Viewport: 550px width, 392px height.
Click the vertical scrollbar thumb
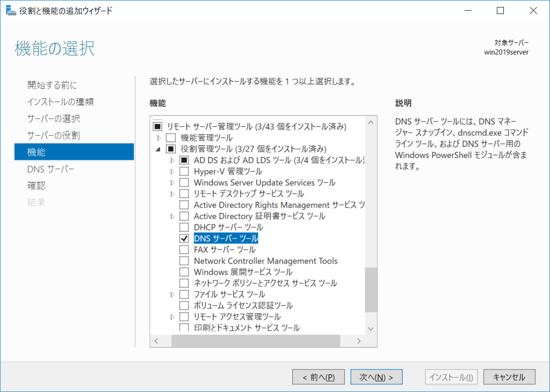371,290
